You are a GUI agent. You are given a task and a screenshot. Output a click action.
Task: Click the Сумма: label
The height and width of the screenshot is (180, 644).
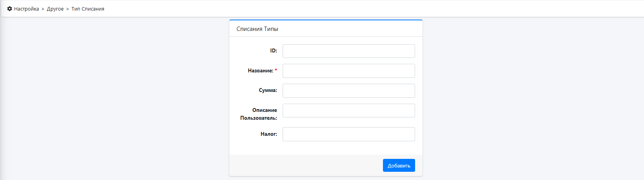click(268, 90)
